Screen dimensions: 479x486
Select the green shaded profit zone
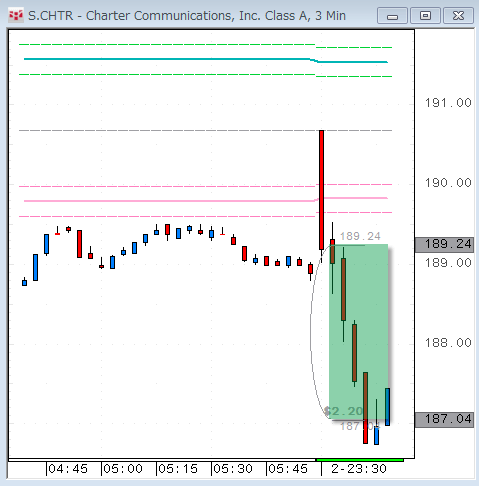(359, 332)
